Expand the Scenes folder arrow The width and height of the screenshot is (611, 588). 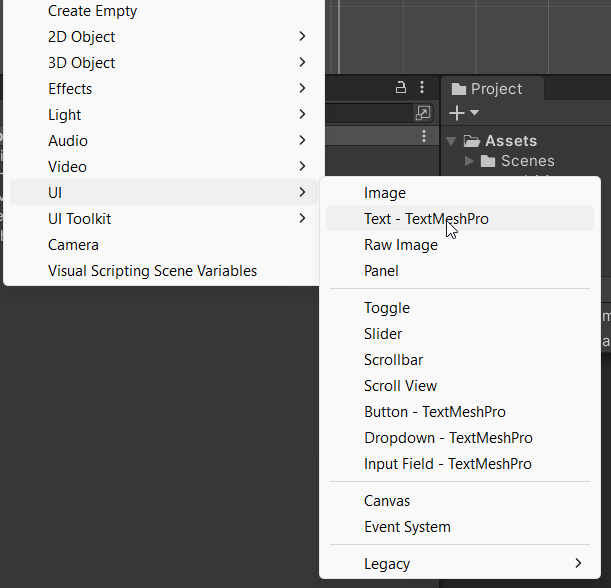[470, 161]
